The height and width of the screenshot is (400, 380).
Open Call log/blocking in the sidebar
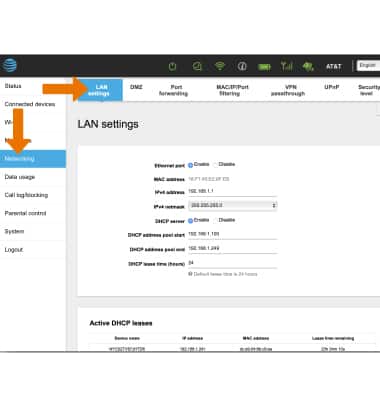tap(26, 195)
